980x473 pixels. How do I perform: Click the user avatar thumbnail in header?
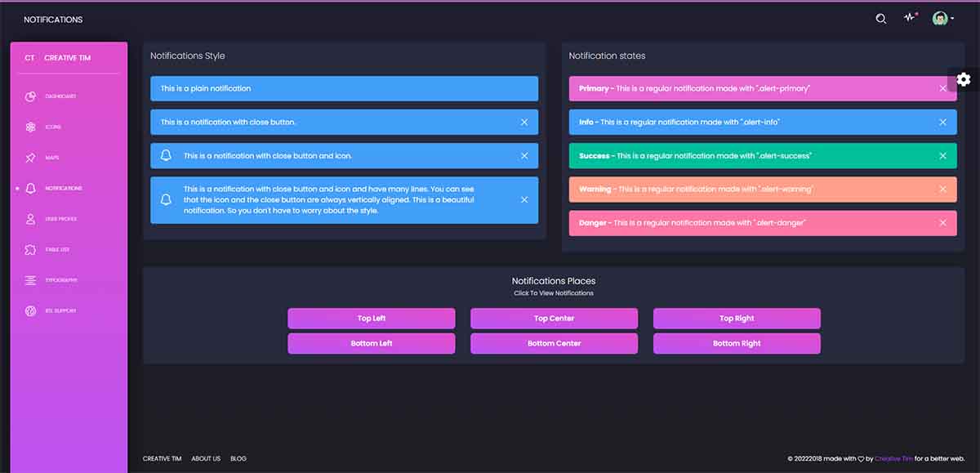[940, 17]
